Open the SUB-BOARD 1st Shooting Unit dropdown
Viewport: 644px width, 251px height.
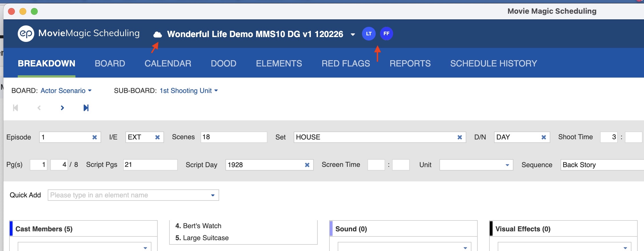[x=189, y=91]
